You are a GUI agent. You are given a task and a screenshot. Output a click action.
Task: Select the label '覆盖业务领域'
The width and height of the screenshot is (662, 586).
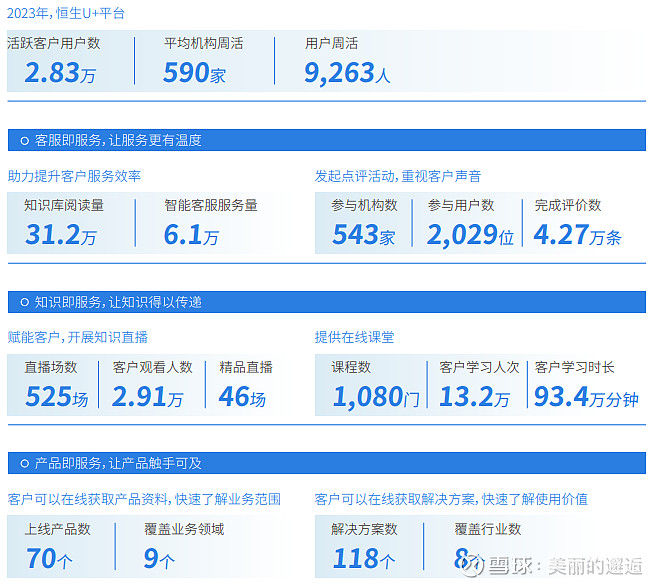click(x=184, y=529)
